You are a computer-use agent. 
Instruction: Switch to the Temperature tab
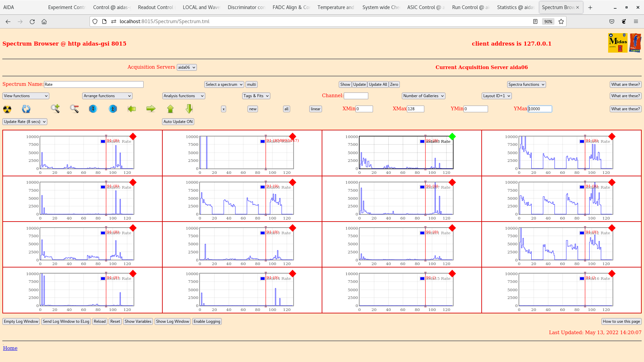tap(335, 7)
